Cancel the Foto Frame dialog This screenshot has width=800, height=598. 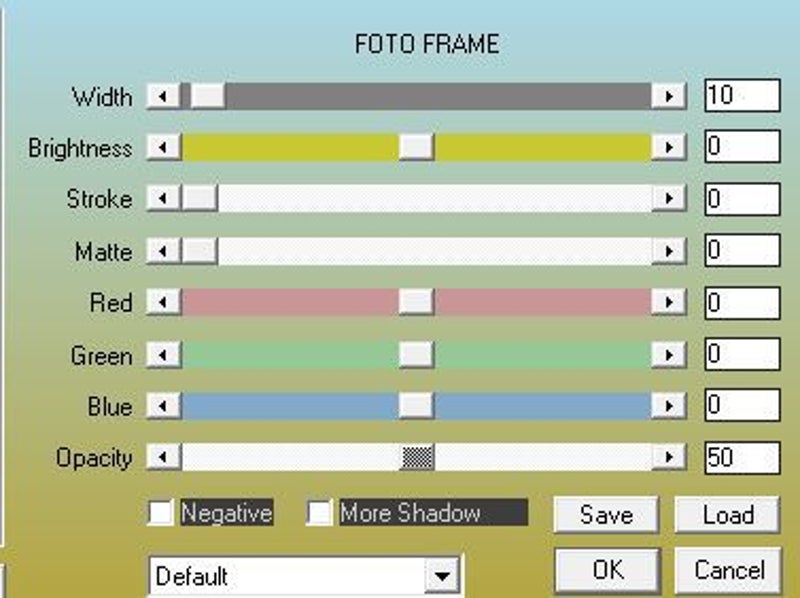pyautogui.click(x=727, y=569)
